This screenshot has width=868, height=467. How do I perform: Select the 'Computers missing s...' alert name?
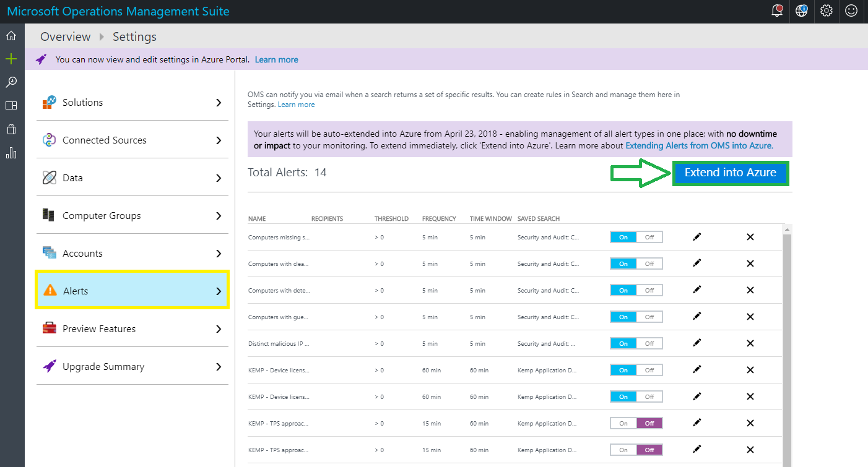pos(279,237)
